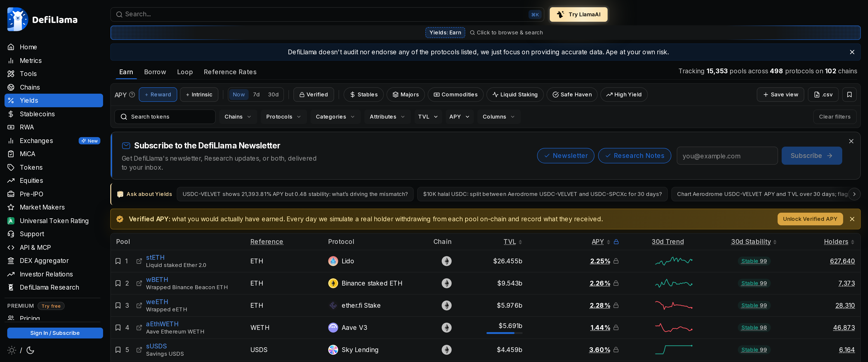This screenshot has height=362, width=868.
Task: Open the Protocols dropdown filter
Action: coord(283,117)
